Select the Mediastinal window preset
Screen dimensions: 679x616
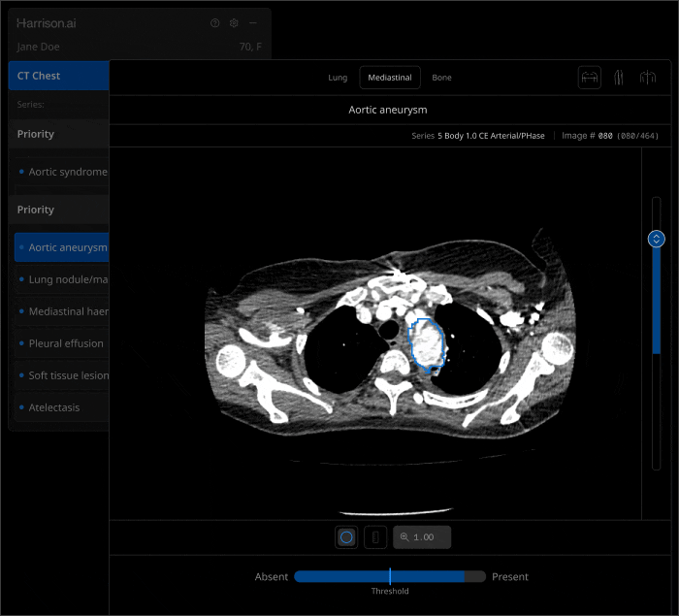click(389, 78)
